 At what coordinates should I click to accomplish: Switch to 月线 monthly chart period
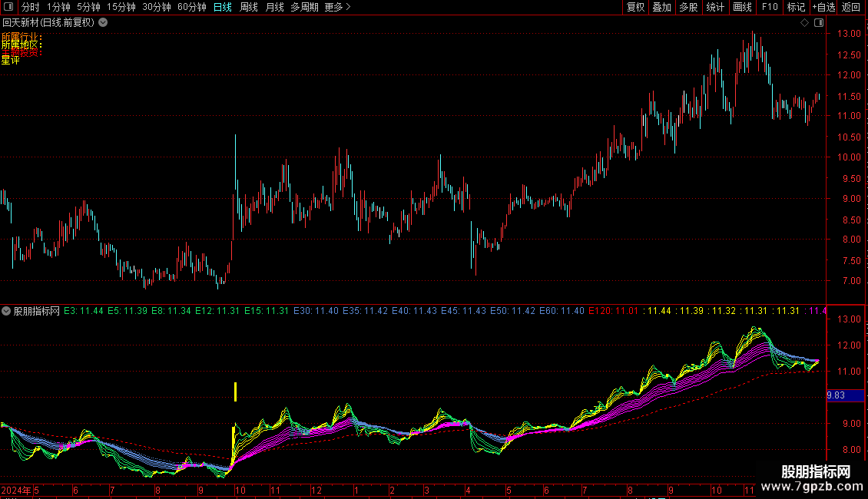point(274,7)
